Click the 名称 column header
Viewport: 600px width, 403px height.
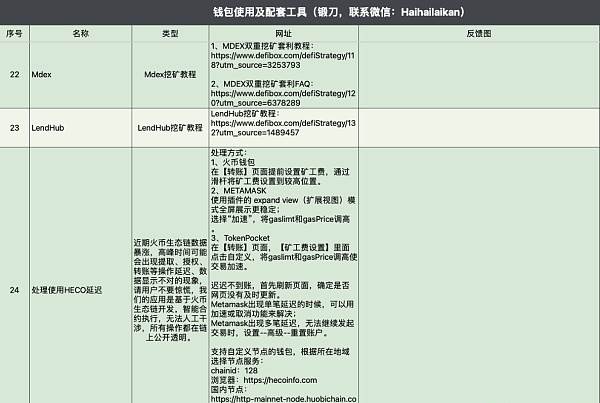click(80, 34)
